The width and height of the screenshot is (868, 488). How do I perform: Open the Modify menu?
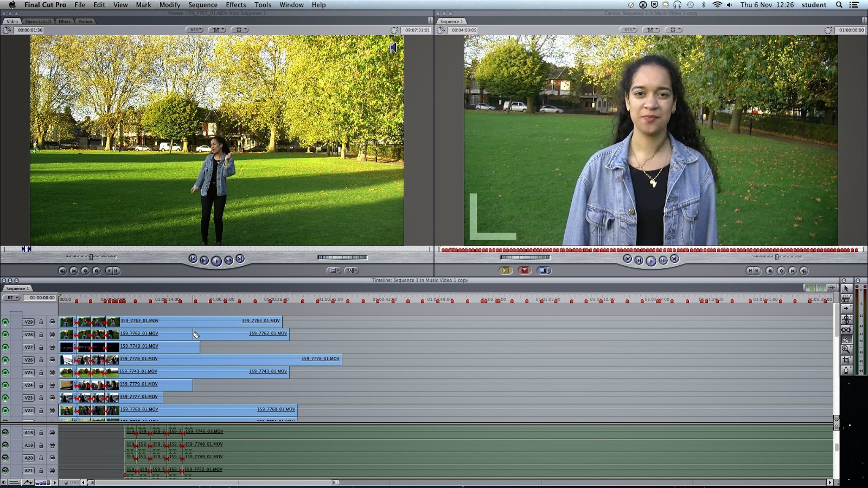[x=170, y=5]
